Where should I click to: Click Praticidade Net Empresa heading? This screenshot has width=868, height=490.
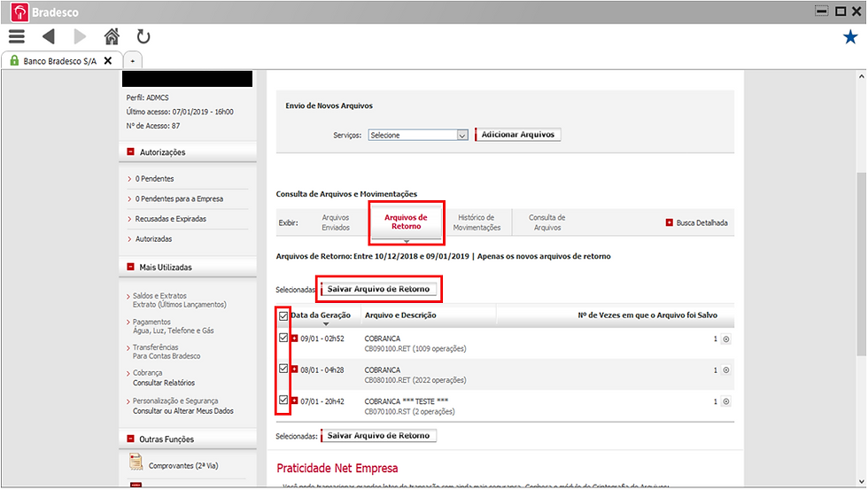click(337, 468)
